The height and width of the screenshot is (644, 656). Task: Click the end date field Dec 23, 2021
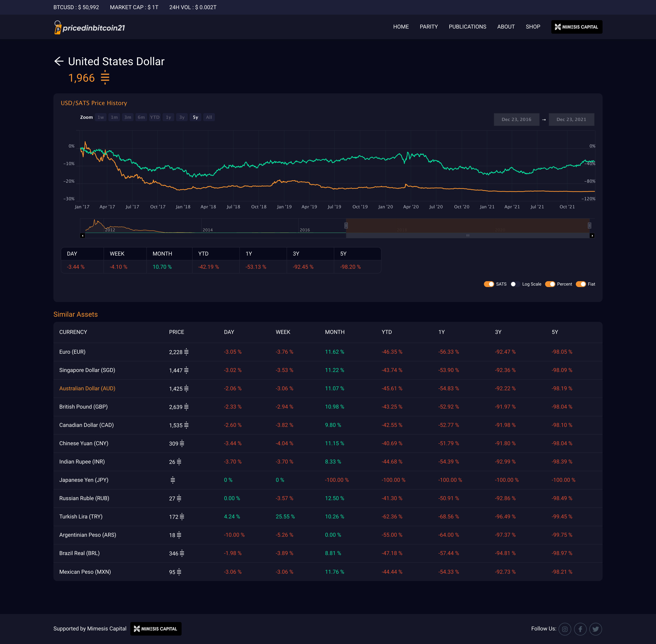[571, 119]
